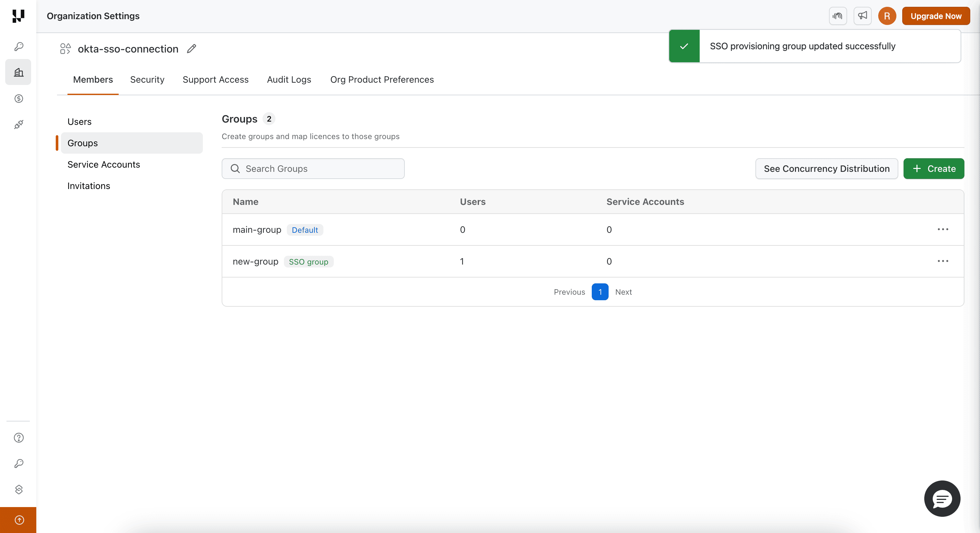
Task: Click the main-group name
Action: point(257,230)
